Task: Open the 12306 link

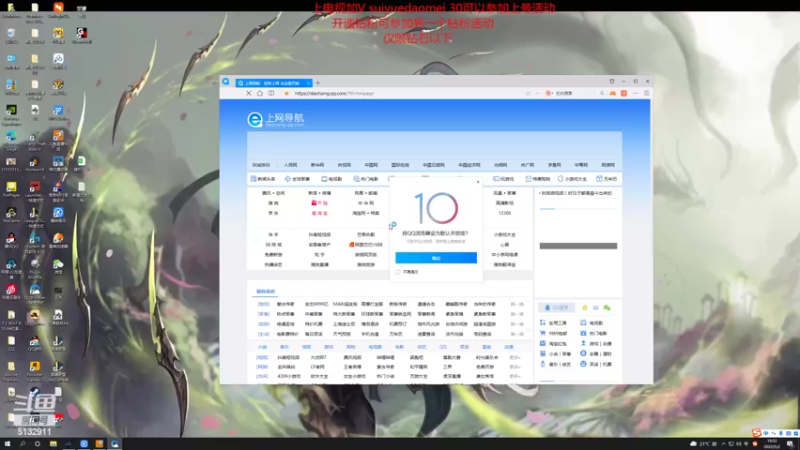Action: tap(505, 213)
